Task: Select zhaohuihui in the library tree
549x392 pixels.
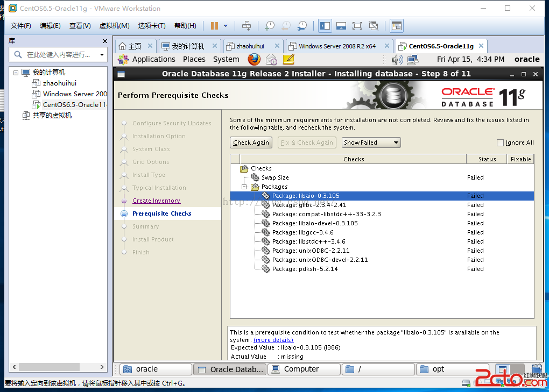Action: pyautogui.click(x=60, y=83)
